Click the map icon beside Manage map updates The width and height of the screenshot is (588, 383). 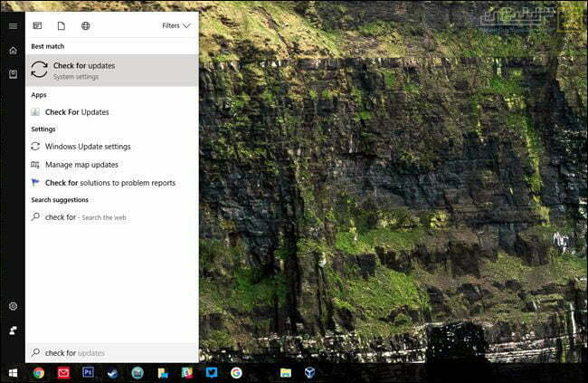tap(35, 165)
